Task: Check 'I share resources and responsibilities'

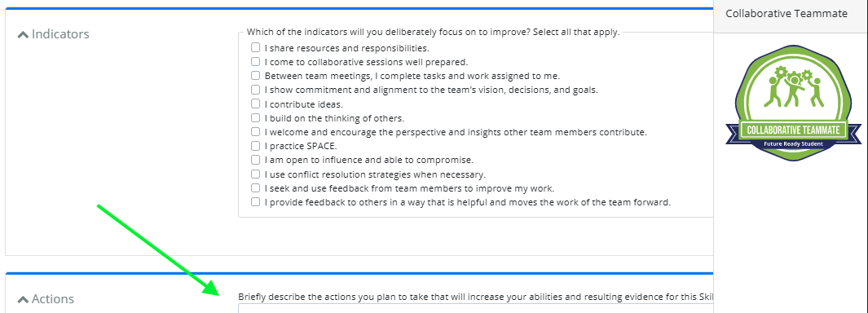Action: 255,47
